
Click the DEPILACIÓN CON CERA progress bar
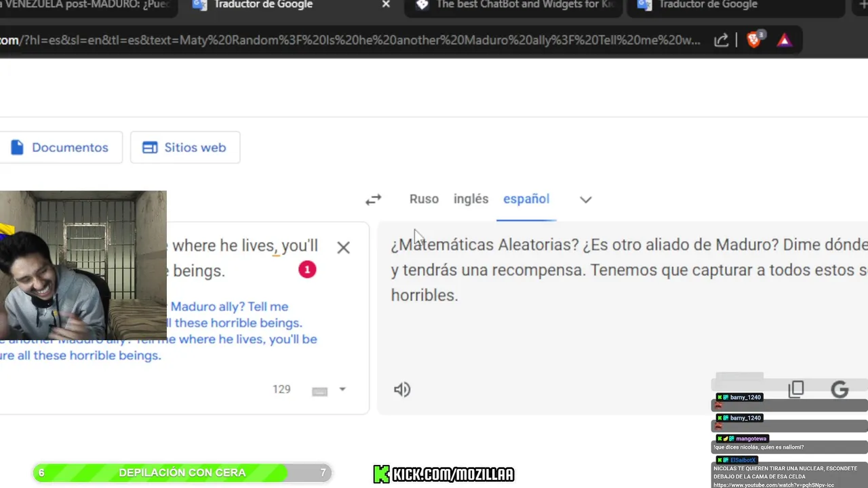(x=182, y=472)
